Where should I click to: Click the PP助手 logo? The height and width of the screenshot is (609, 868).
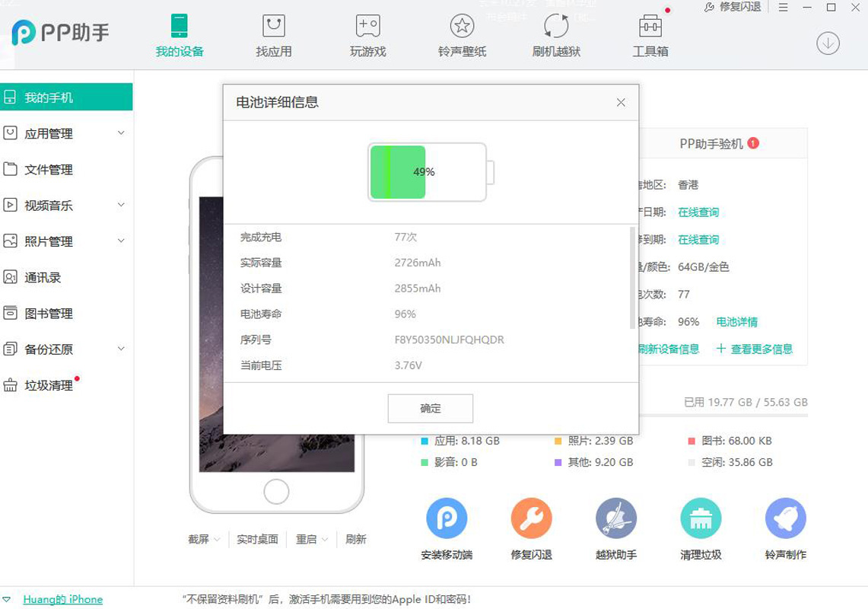(60, 33)
